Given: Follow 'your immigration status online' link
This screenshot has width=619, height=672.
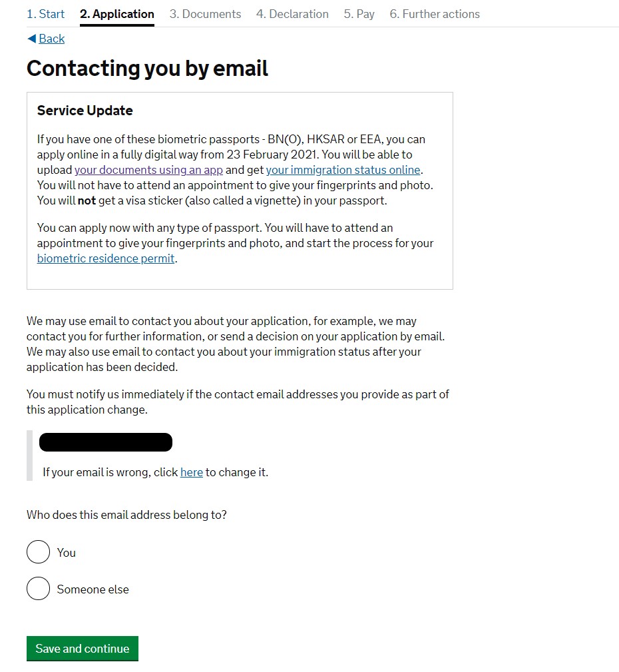Looking at the screenshot, I should pyautogui.click(x=343, y=170).
